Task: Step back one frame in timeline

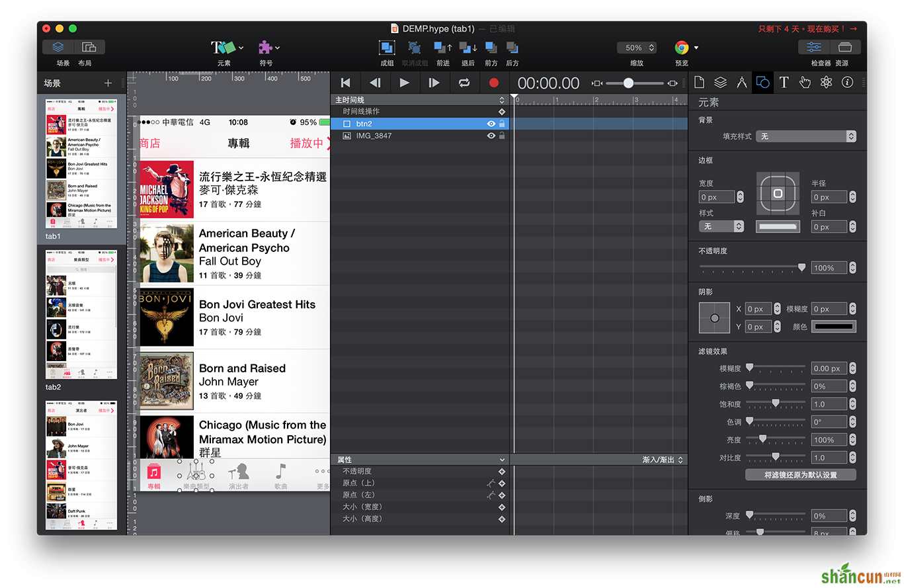Action: tap(375, 83)
